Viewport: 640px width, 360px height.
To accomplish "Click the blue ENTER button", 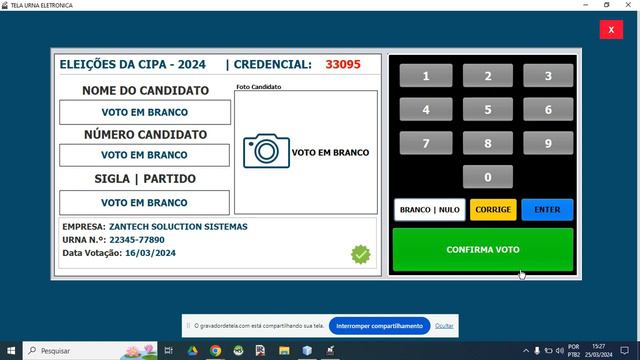I will [x=547, y=210].
